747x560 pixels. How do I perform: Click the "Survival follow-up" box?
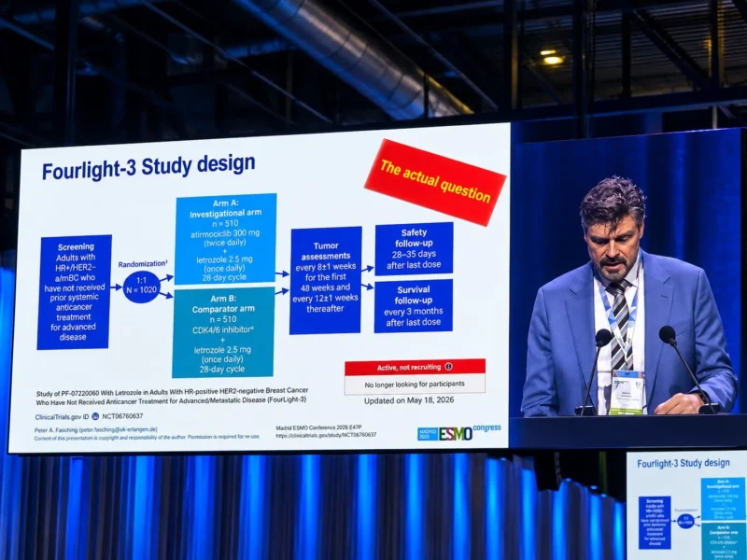point(414,306)
